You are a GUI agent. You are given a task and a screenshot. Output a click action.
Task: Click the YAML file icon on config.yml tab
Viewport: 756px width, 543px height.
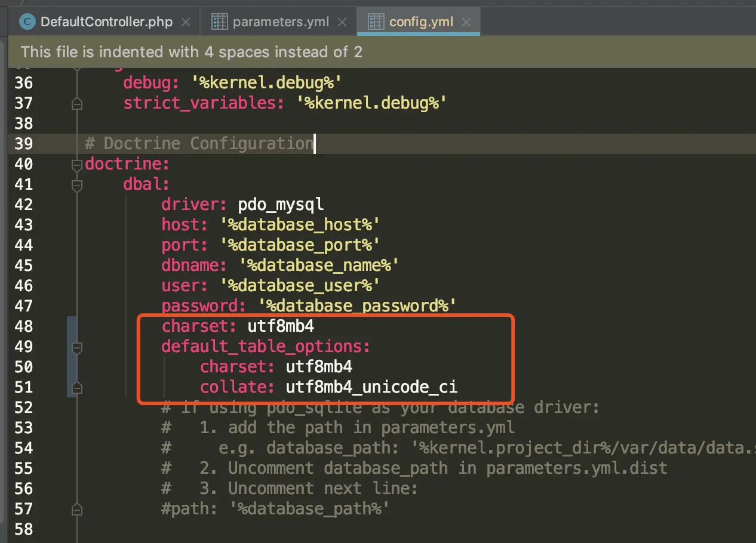tap(376, 22)
